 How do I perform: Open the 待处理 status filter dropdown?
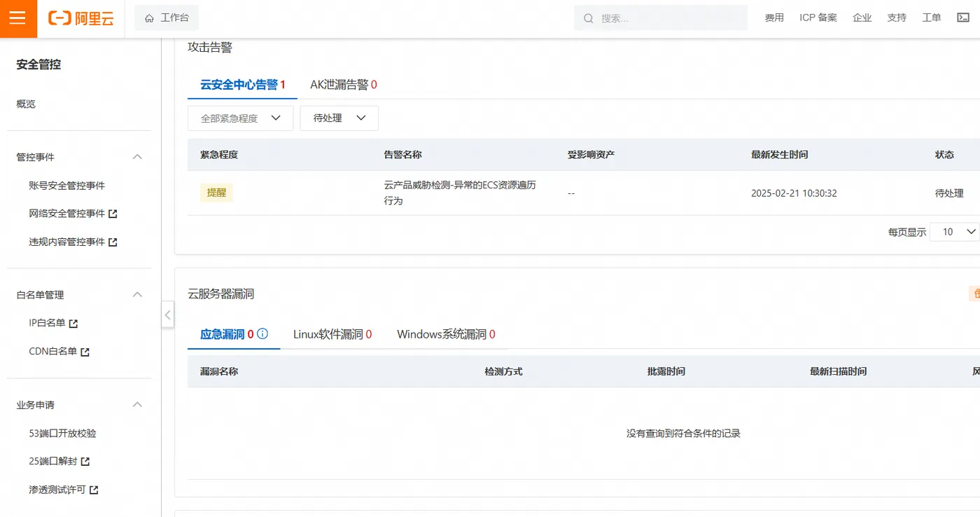(x=339, y=118)
